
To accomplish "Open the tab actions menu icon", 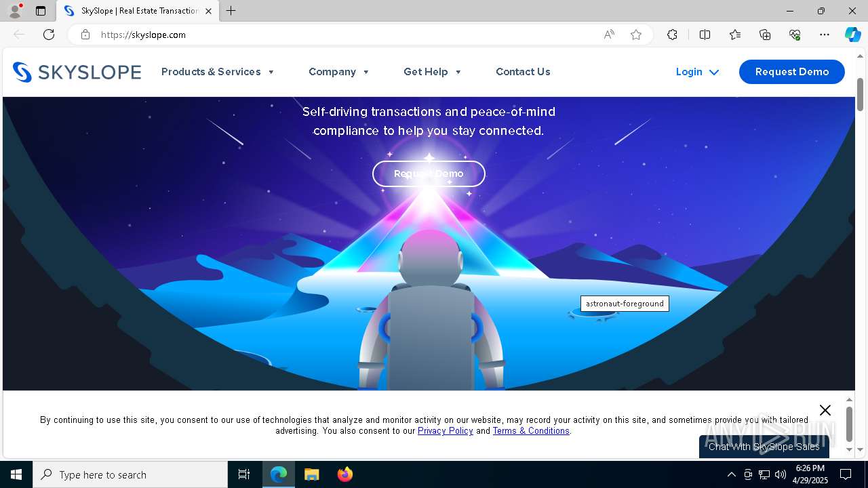I will coord(41,11).
